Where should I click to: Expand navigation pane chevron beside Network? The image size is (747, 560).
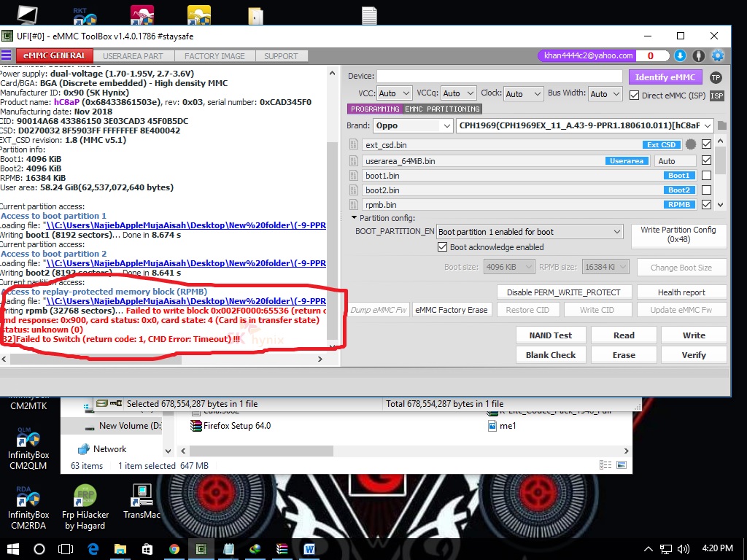click(x=168, y=451)
